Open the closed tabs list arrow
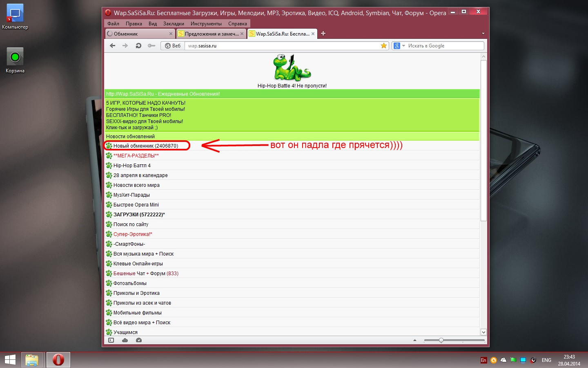 tap(483, 34)
